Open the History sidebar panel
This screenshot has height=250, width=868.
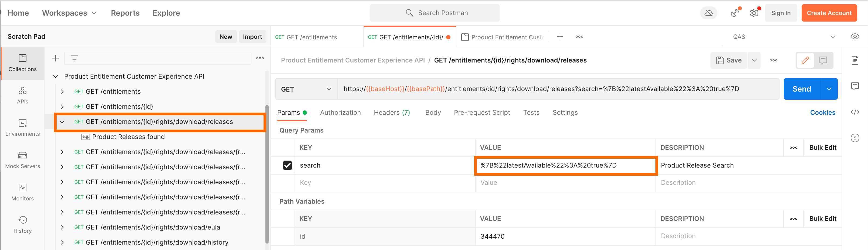click(23, 225)
